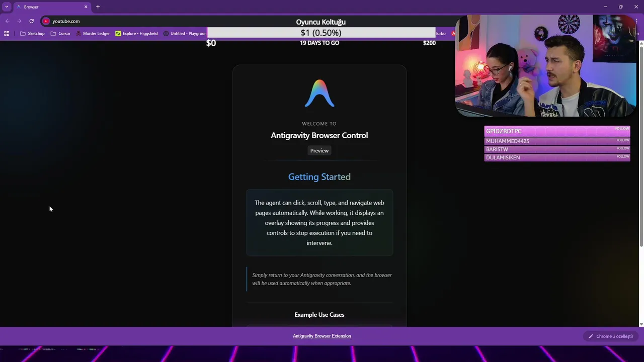Click the WELCOME TO label

click(319, 124)
